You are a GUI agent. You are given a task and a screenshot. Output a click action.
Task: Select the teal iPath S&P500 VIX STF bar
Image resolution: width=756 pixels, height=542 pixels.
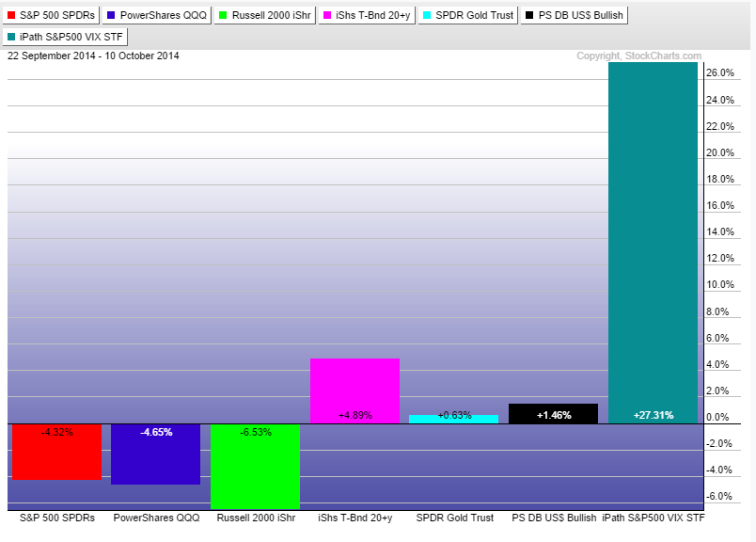tap(653, 243)
